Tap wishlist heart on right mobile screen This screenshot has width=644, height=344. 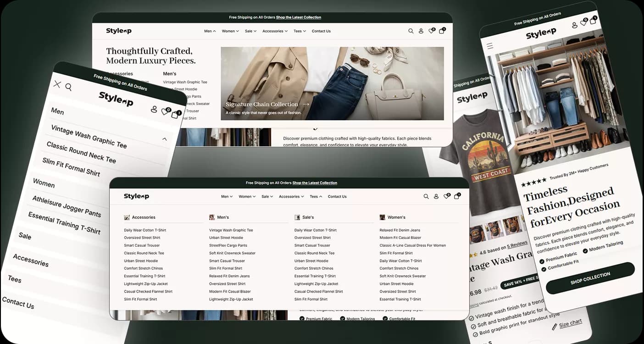[584, 22]
